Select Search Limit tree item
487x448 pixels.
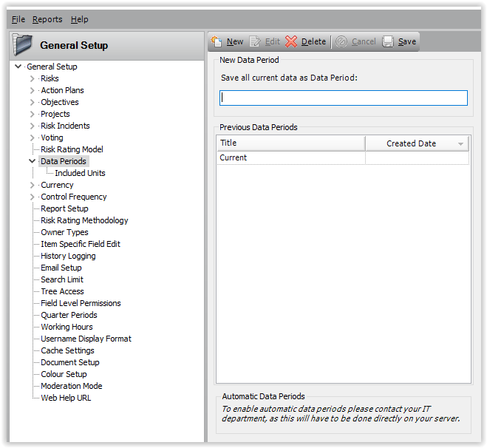pyautogui.click(x=62, y=279)
